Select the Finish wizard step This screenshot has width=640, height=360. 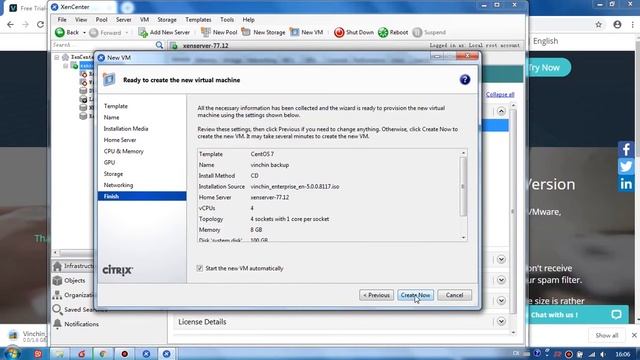[142, 196]
